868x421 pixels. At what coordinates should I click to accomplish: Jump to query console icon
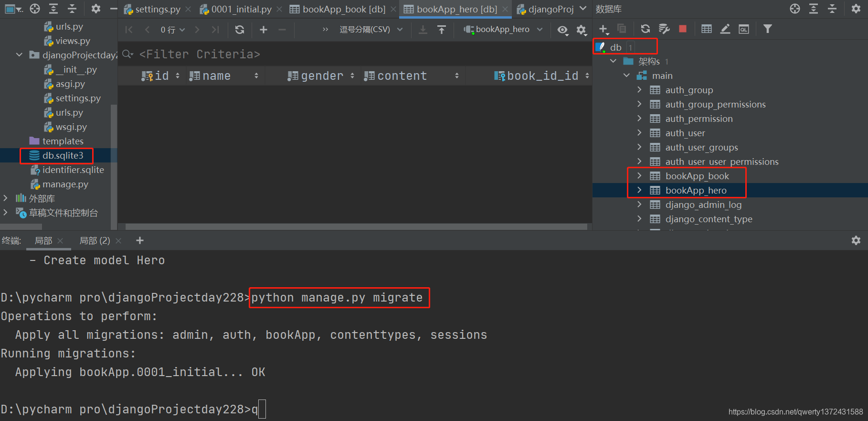(x=744, y=29)
